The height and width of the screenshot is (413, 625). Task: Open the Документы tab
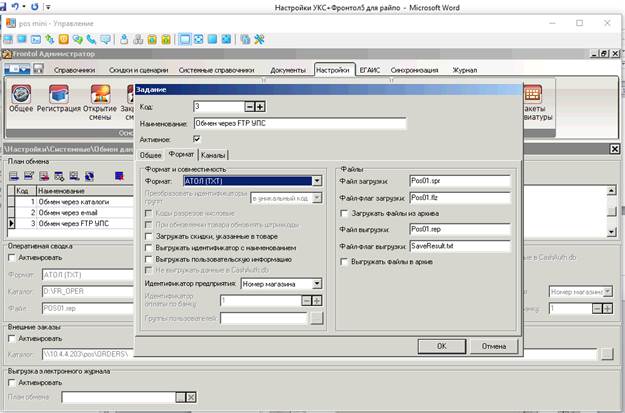tap(288, 70)
